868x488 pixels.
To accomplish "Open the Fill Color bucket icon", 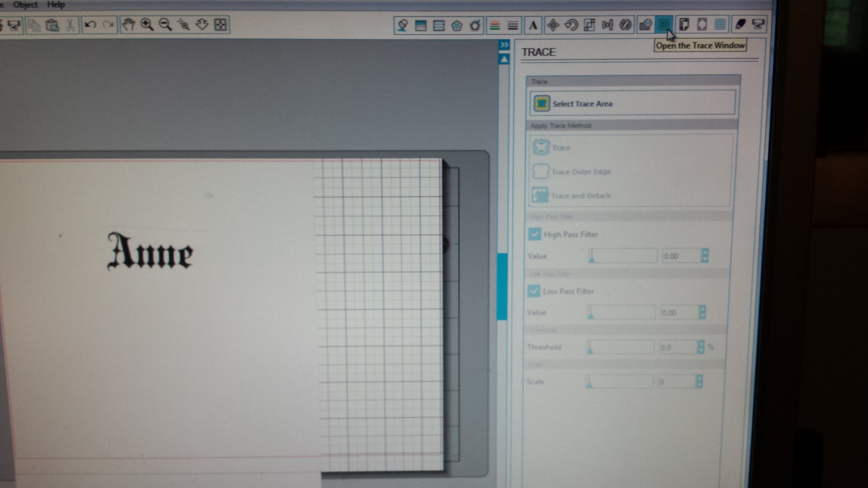I will [x=402, y=25].
